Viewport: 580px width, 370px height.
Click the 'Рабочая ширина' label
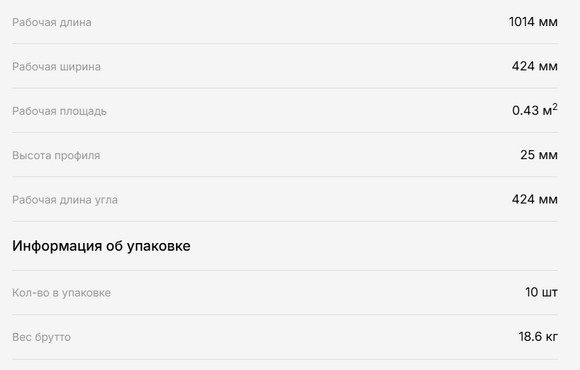[56, 67]
